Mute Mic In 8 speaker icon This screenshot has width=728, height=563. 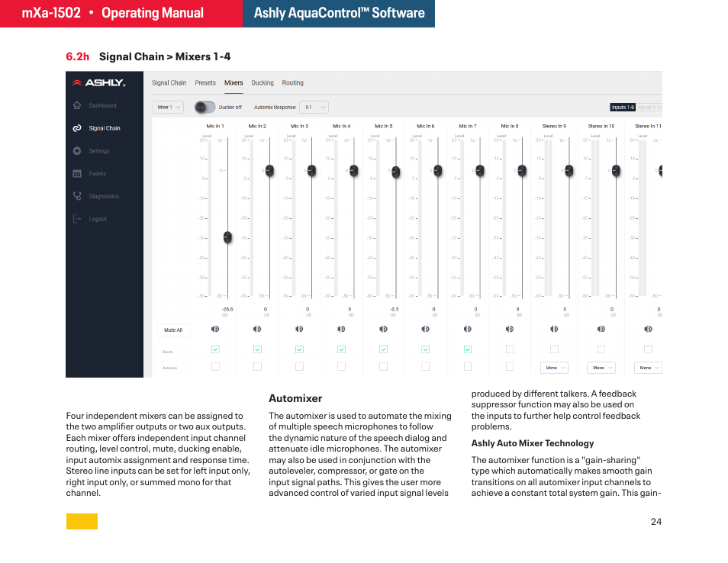coord(509,329)
